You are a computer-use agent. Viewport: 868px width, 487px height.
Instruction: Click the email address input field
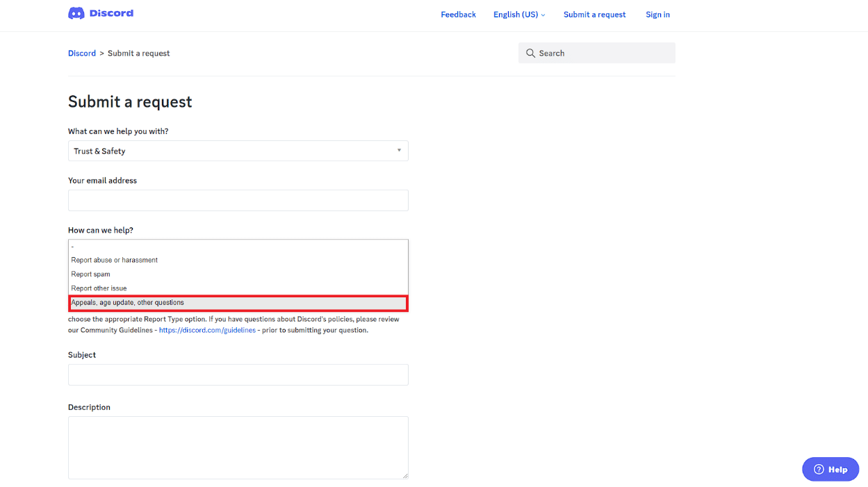pos(238,201)
